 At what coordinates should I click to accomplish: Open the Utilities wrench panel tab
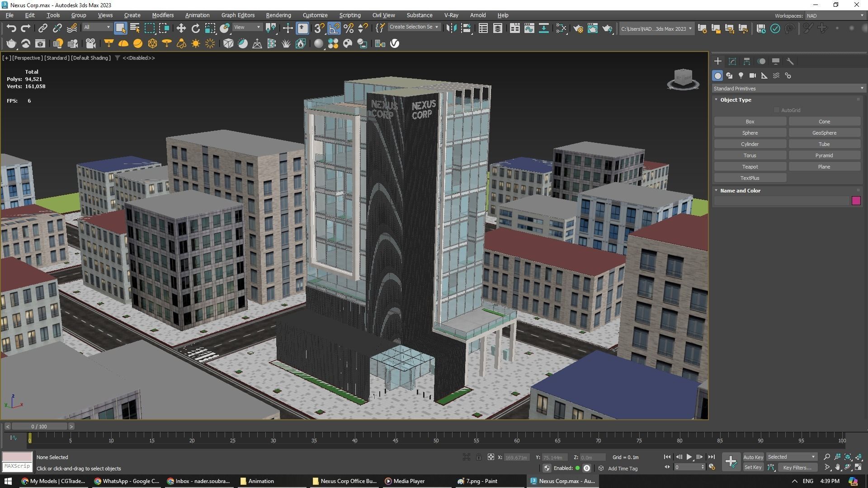tap(790, 61)
